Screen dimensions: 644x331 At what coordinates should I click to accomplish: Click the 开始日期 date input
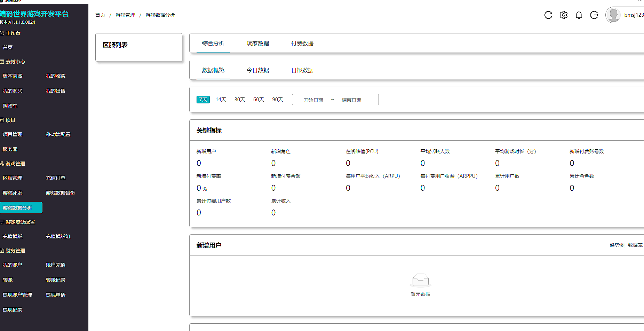313,100
